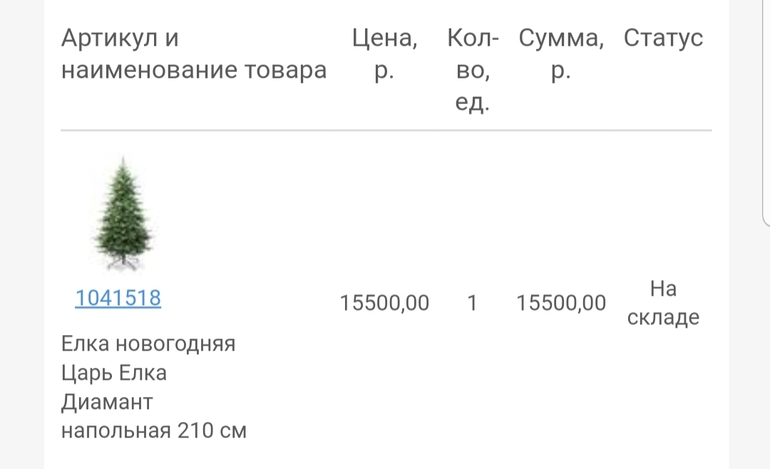
Task: Click the "Сумма, р." column header
Action: coord(560,54)
